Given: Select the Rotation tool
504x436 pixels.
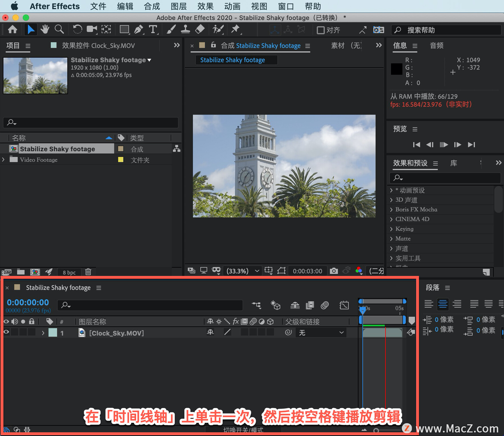Looking at the screenshot, I should 77,29.
